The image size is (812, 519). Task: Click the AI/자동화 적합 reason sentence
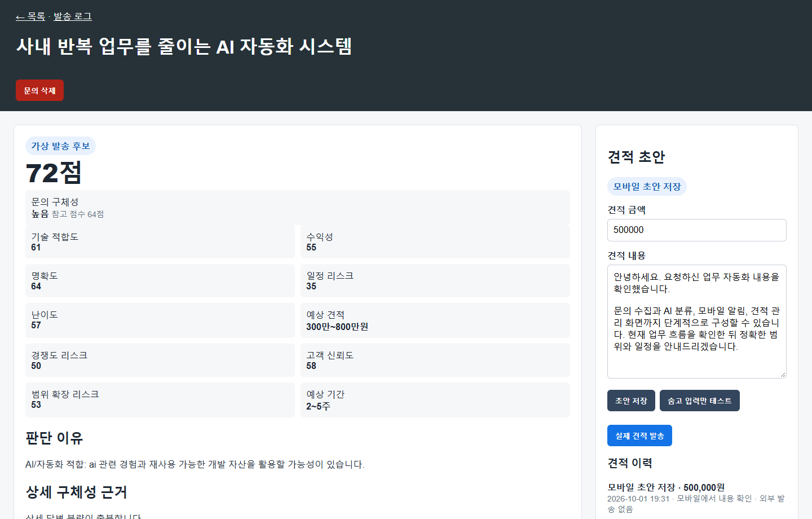click(x=195, y=464)
